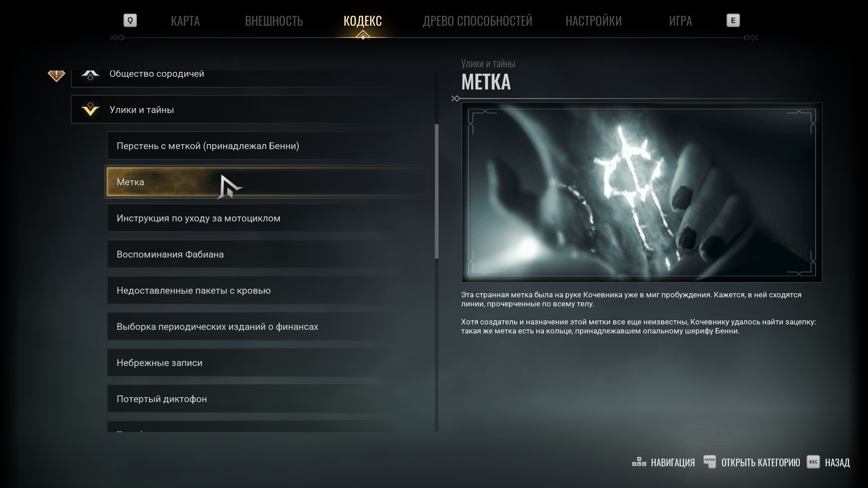Click the ENTER key icon
Viewport: 868px width, 488px height.
710,462
